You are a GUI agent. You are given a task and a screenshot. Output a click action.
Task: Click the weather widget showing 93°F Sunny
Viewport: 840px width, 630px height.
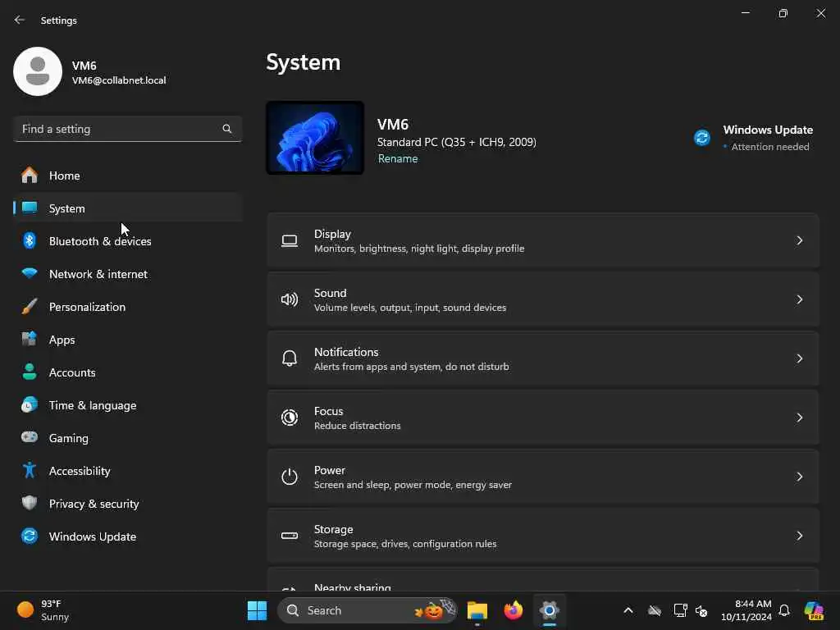coord(44,610)
